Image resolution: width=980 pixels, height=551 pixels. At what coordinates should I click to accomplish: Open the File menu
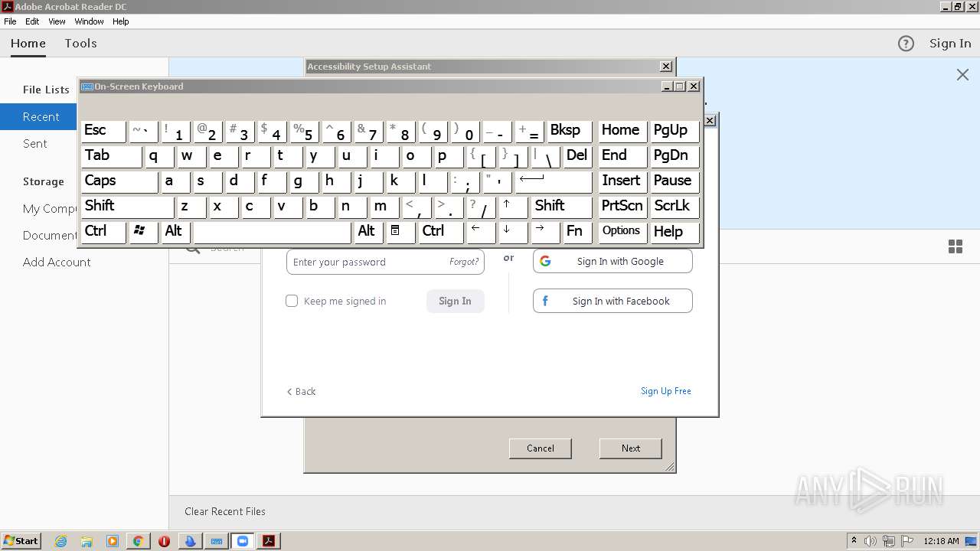pyautogui.click(x=10, y=21)
